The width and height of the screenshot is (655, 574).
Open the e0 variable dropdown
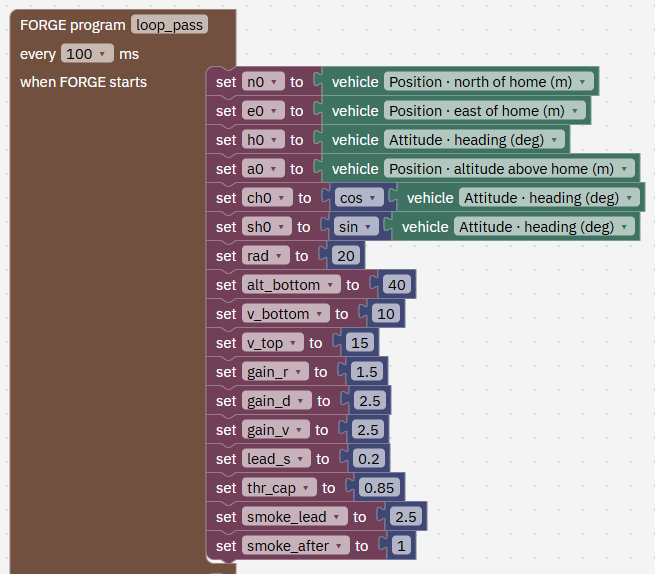point(263,111)
